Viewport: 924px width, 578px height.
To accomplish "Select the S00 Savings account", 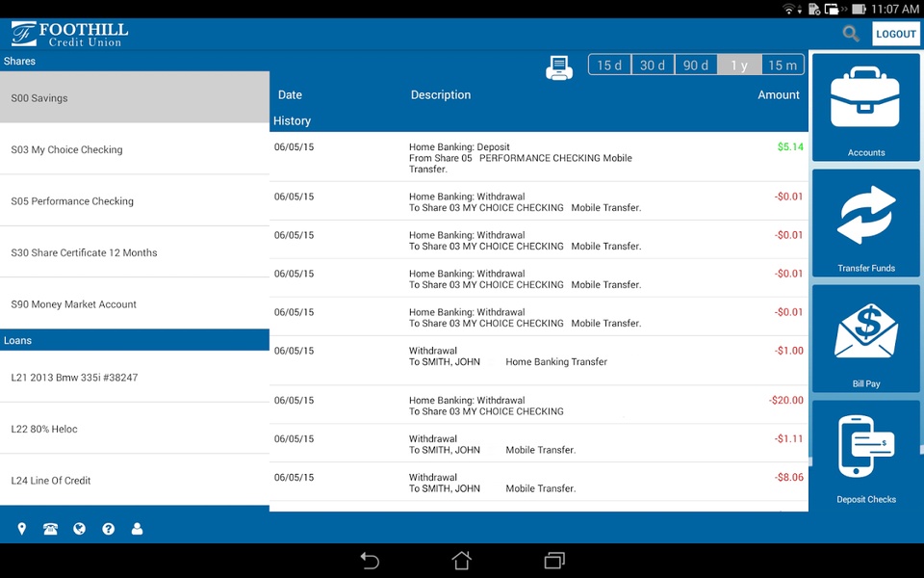I will pos(135,97).
